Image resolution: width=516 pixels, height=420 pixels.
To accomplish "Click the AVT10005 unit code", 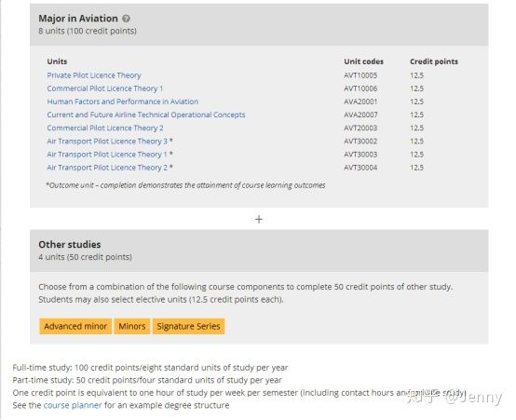I will coord(360,75).
